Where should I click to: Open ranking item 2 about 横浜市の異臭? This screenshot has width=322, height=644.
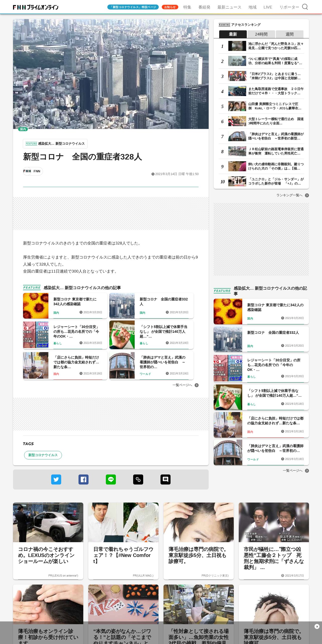click(x=261, y=61)
